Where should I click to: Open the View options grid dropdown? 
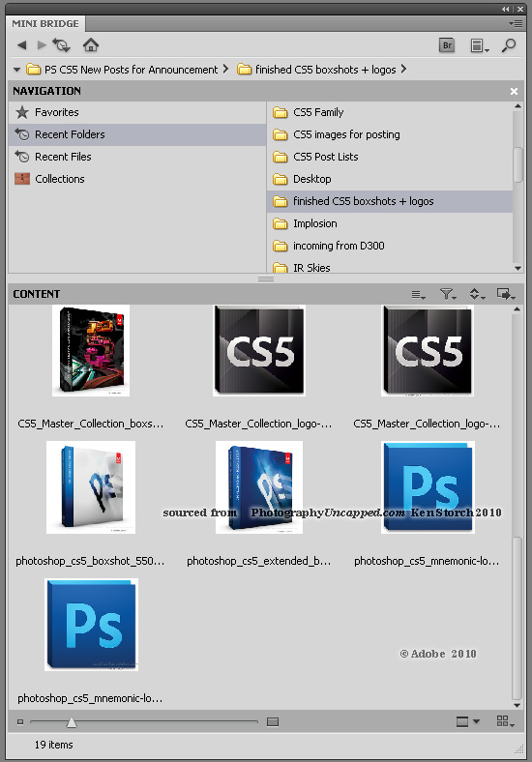[506, 721]
